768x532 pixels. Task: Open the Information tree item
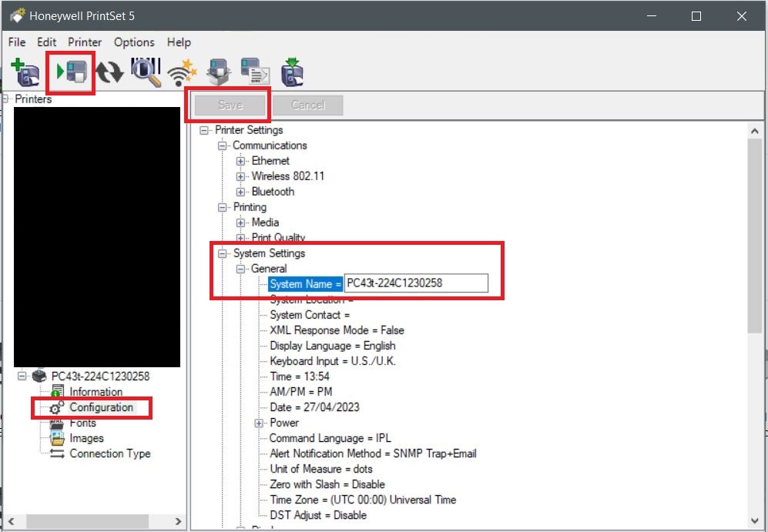tap(96, 392)
